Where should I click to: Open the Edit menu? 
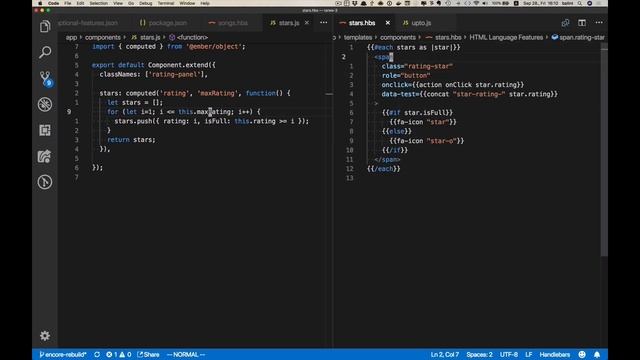coord(80,3)
